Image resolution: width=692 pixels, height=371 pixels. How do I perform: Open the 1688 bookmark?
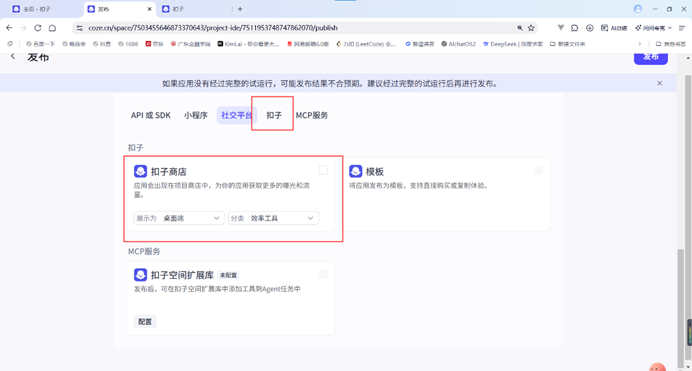(x=128, y=44)
